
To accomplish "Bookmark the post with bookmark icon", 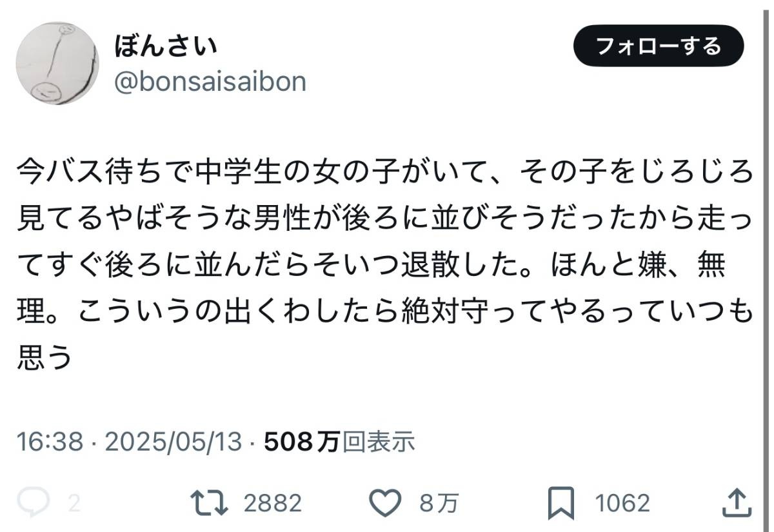I will [560, 502].
